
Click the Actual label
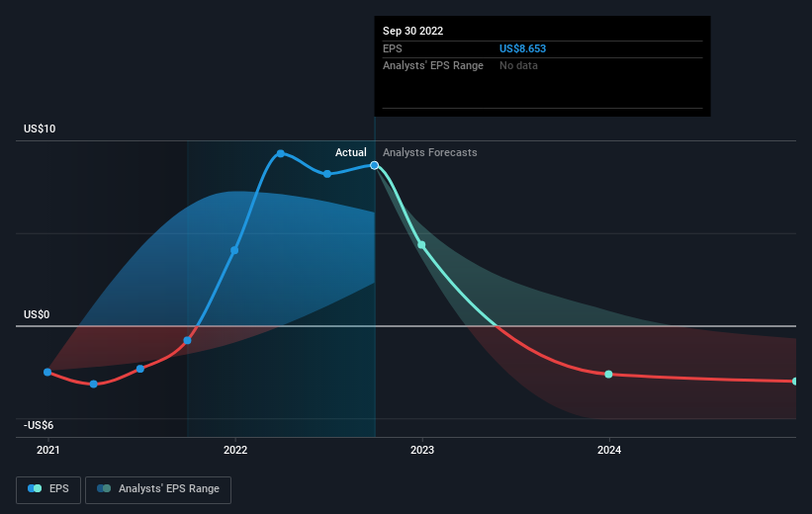350,152
